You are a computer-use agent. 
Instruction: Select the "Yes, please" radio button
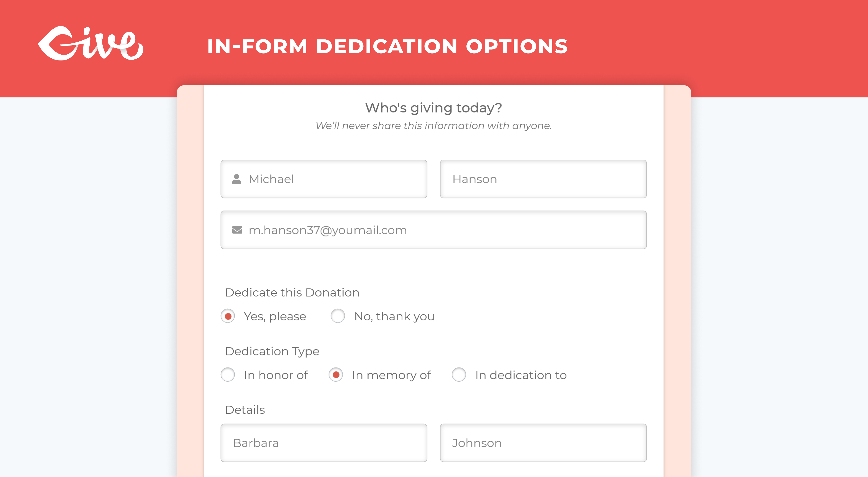228,316
